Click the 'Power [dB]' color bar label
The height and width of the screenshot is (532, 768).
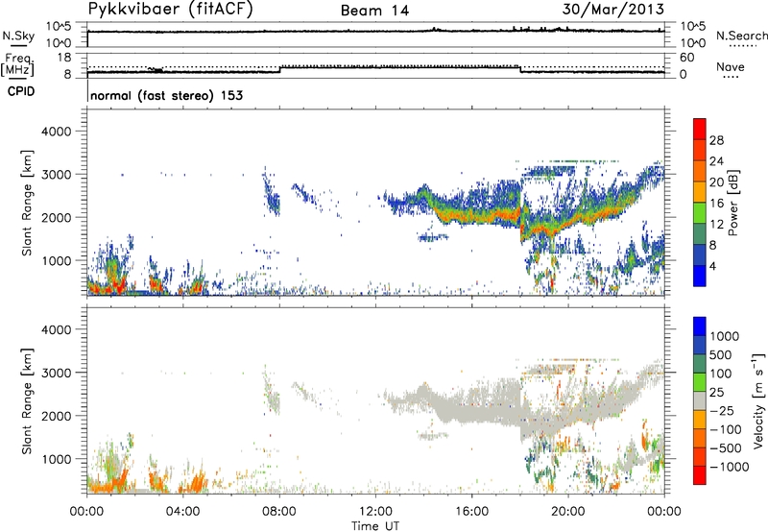click(732, 203)
